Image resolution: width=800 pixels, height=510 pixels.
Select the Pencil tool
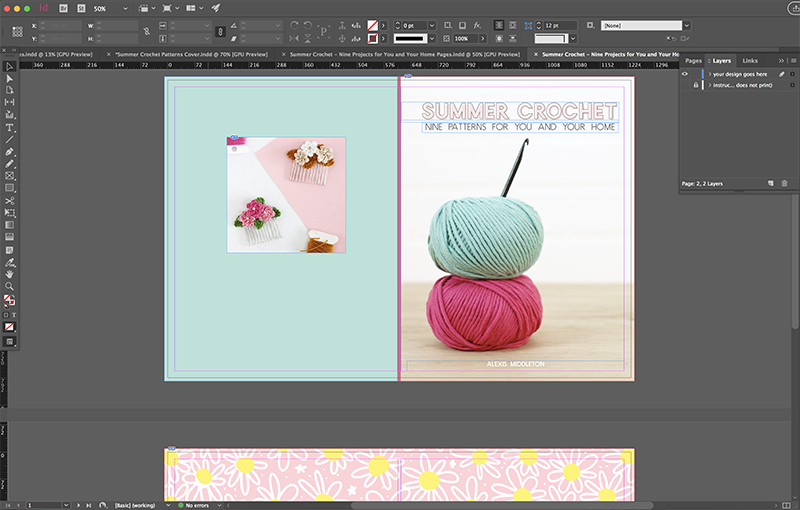click(x=9, y=164)
